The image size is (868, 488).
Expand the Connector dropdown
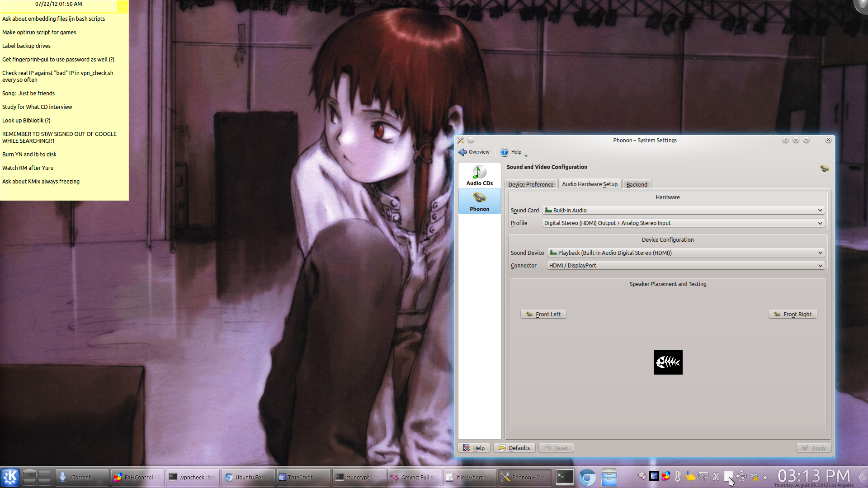click(x=685, y=265)
